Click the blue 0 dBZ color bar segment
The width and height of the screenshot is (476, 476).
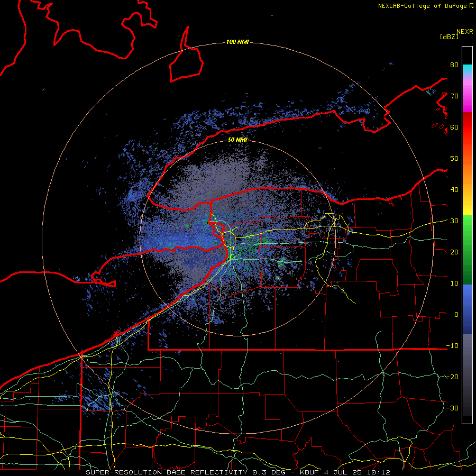467,309
